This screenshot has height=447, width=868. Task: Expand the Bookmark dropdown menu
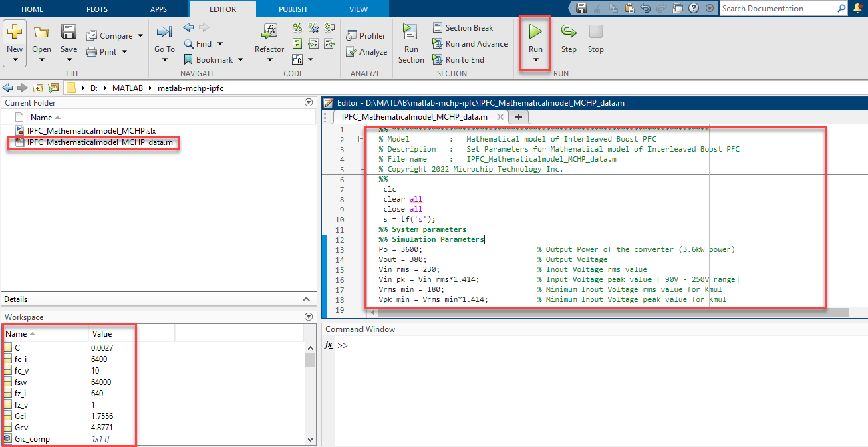[240, 60]
